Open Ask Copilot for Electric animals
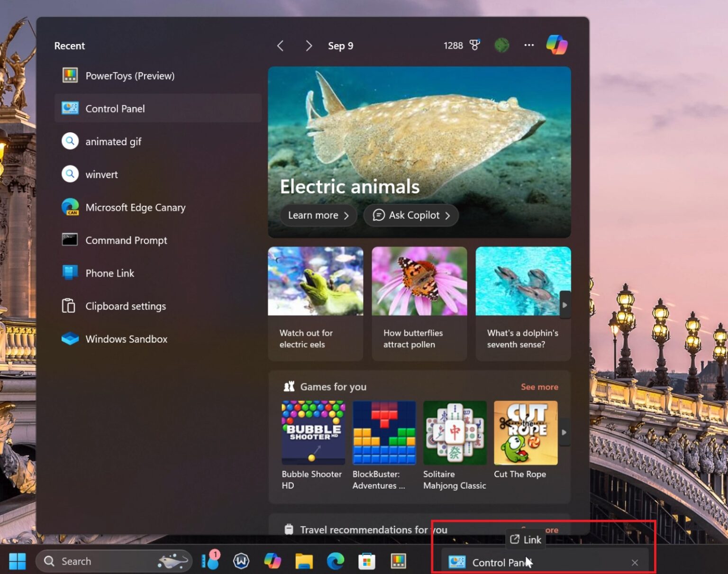 click(410, 215)
